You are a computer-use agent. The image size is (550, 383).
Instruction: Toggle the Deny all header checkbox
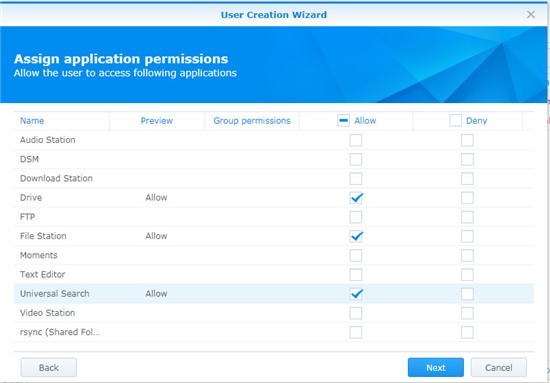click(455, 121)
